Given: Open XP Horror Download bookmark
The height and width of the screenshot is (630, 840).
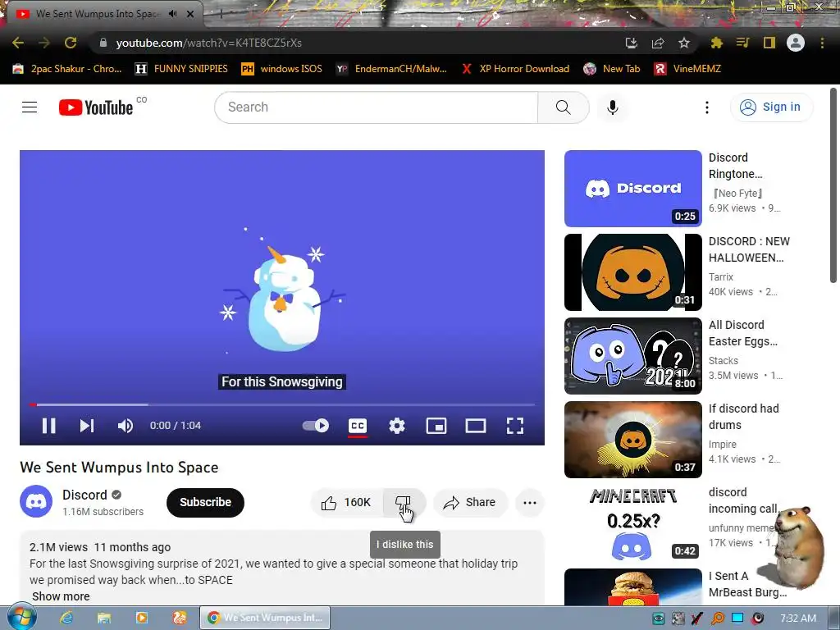Looking at the screenshot, I should tap(515, 69).
